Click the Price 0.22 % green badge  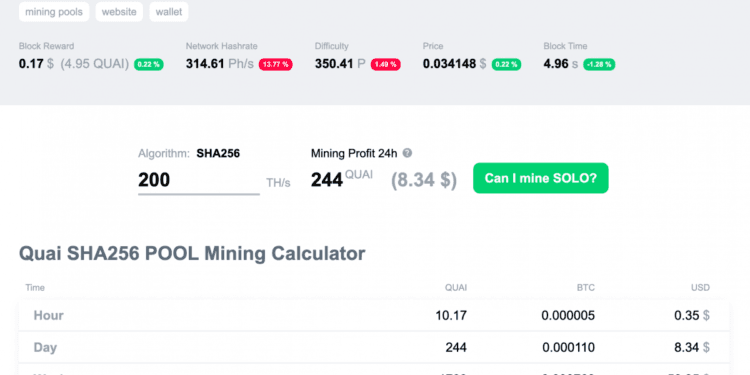pos(507,64)
